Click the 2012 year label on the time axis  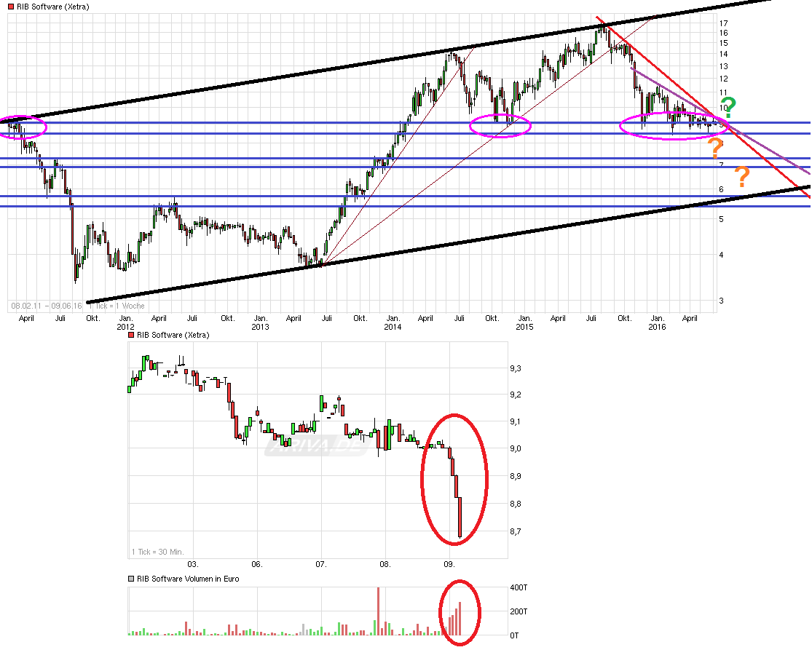[x=125, y=327]
